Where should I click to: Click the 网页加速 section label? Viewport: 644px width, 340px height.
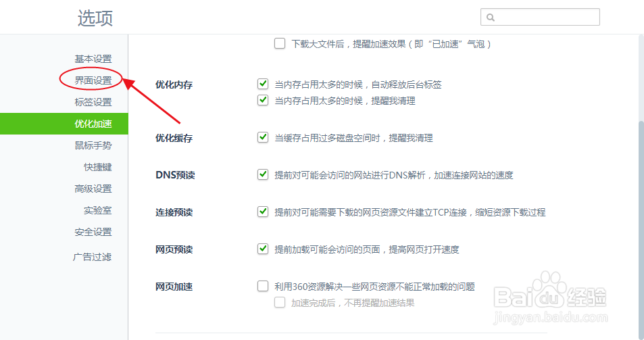tap(174, 287)
